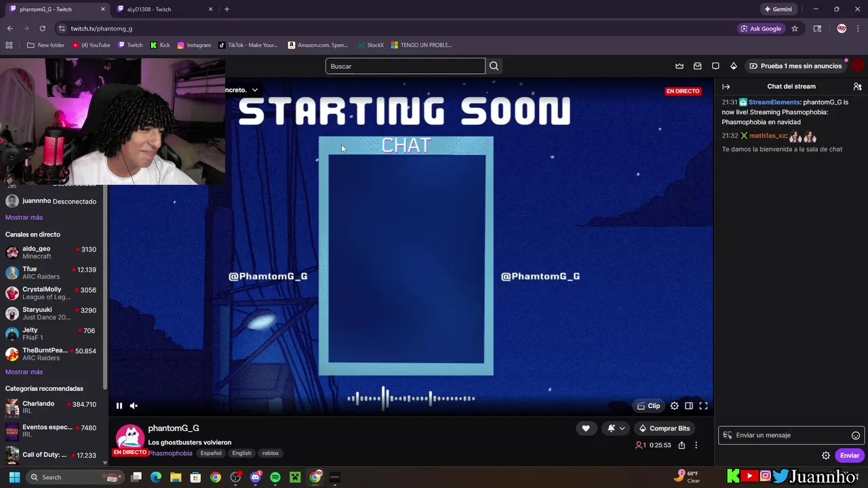Open the notification bell options dropdown
Image resolution: width=868 pixels, height=488 pixels.
point(616,428)
